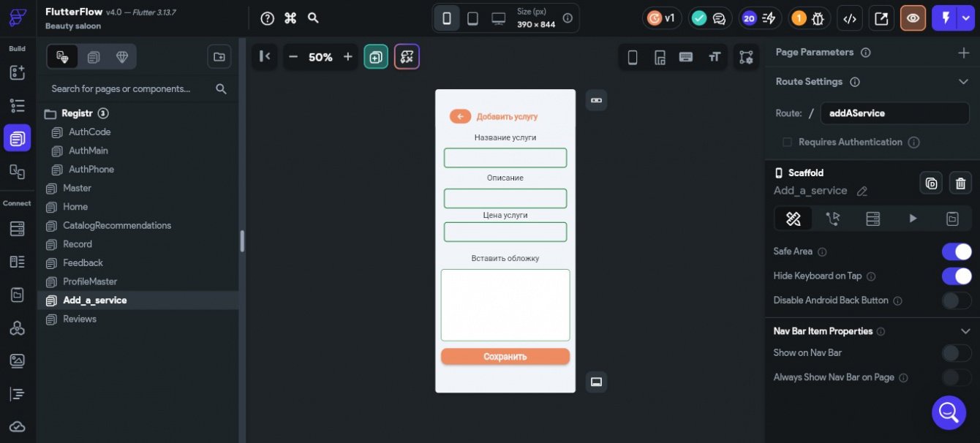Enable Disable Android Back Button switch
This screenshot has width=980, height=443.
coord(957,300)
